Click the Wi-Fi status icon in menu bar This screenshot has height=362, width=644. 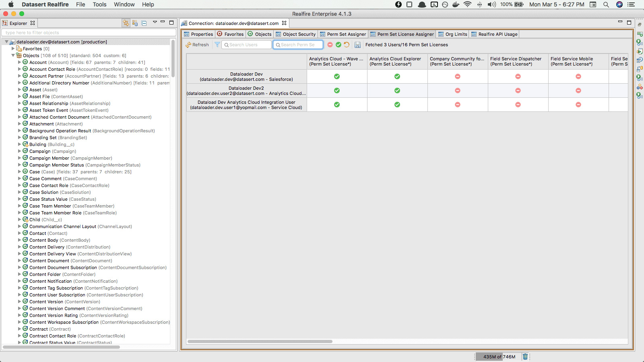467,4
